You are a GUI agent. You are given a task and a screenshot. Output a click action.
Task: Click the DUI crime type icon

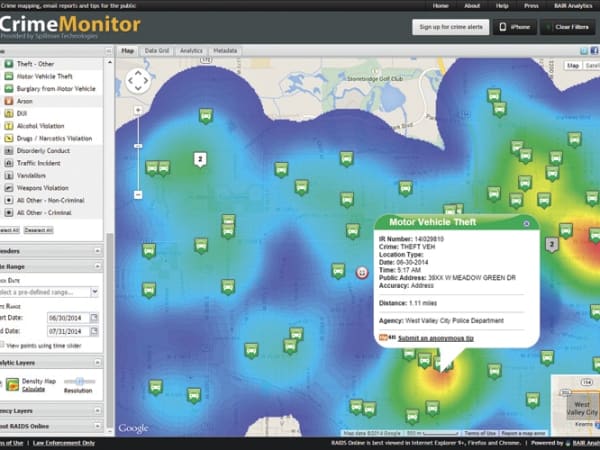[9, 114]
